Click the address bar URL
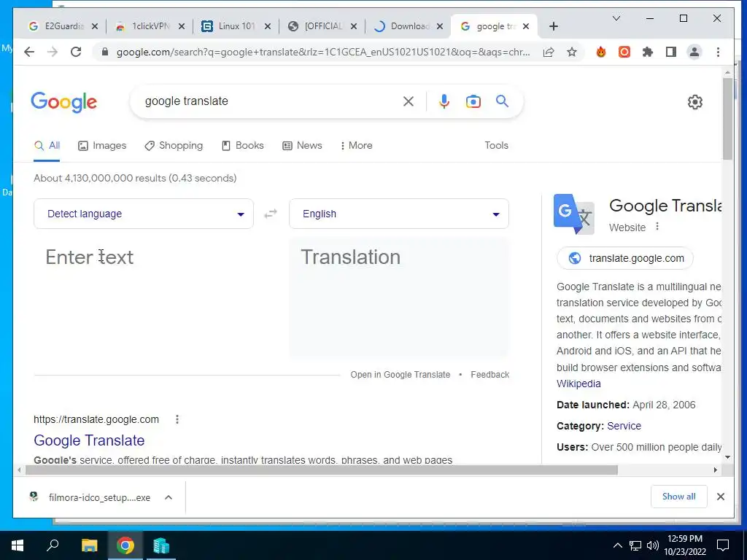 pos(323,52)
